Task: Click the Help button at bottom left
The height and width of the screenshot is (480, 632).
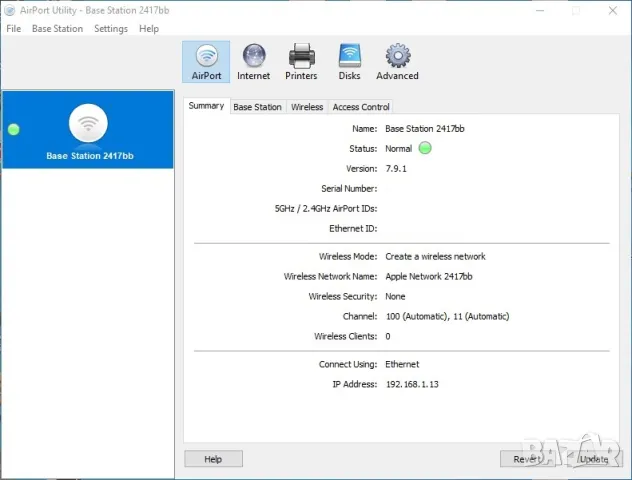Action: [213, 459]
